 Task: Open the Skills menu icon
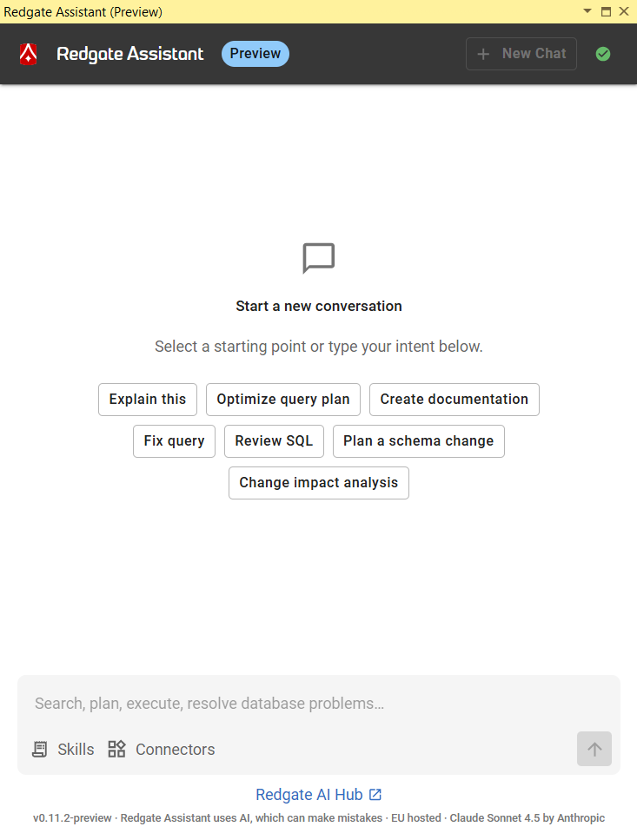40,749
